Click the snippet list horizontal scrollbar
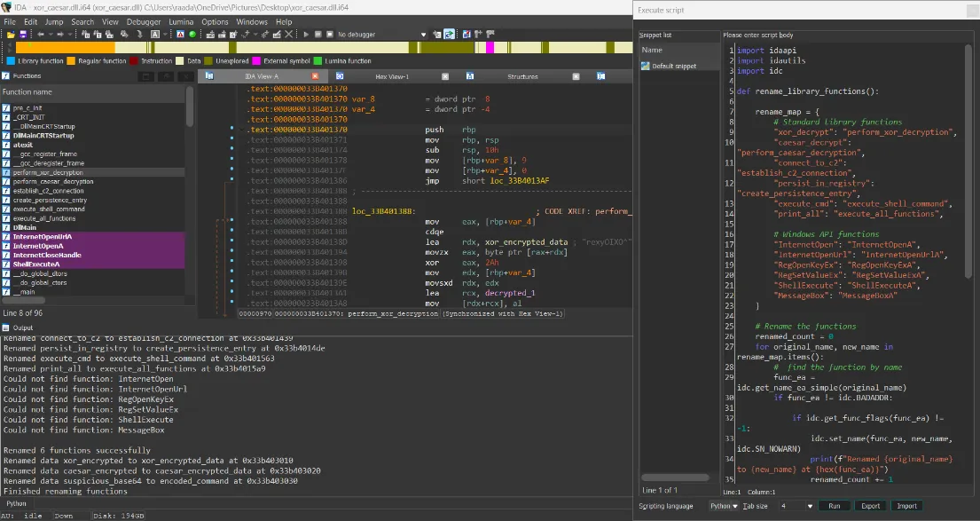 [x=676, y=478]
